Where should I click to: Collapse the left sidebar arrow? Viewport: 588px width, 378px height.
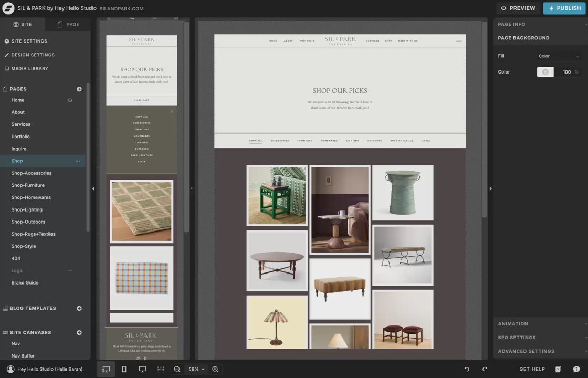[x=93, y=188]
